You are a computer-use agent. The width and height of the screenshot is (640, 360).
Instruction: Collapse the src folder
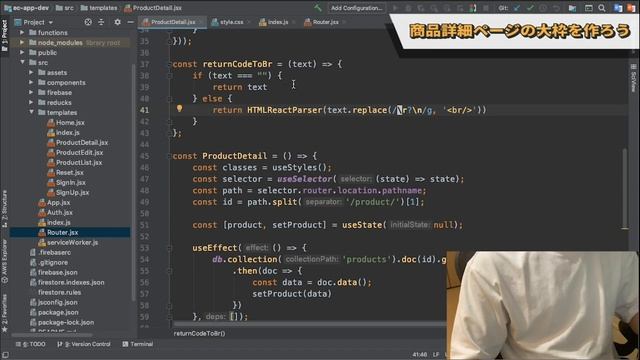coord(22,62)
